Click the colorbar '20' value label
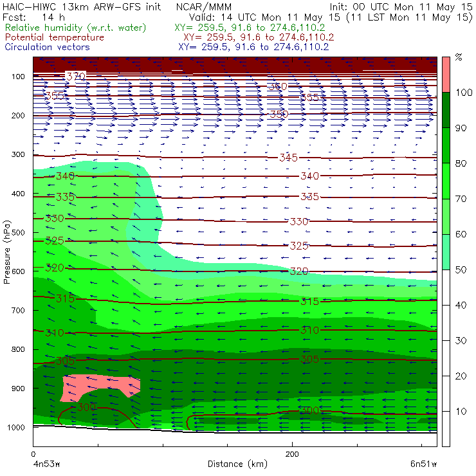 (461, 376)
